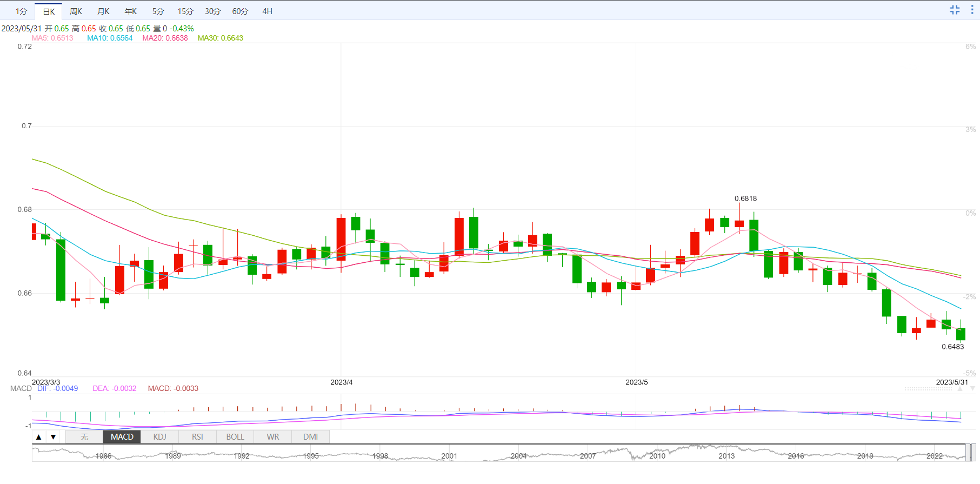The width and height of the screenshot is (980, 484).
Task: Choose the 无 (none) indicator option
Action: point(84,437)
